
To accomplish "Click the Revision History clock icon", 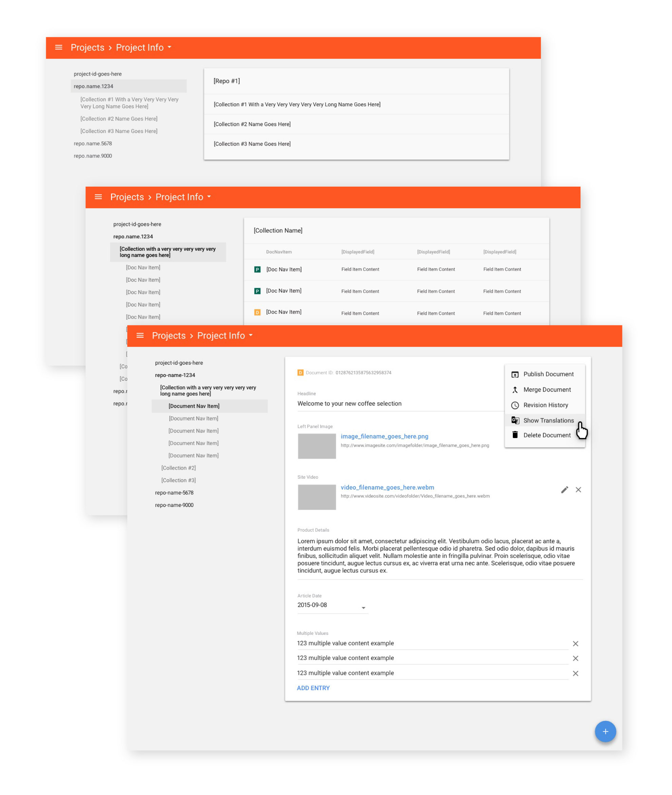I will (x=515, y=405).
